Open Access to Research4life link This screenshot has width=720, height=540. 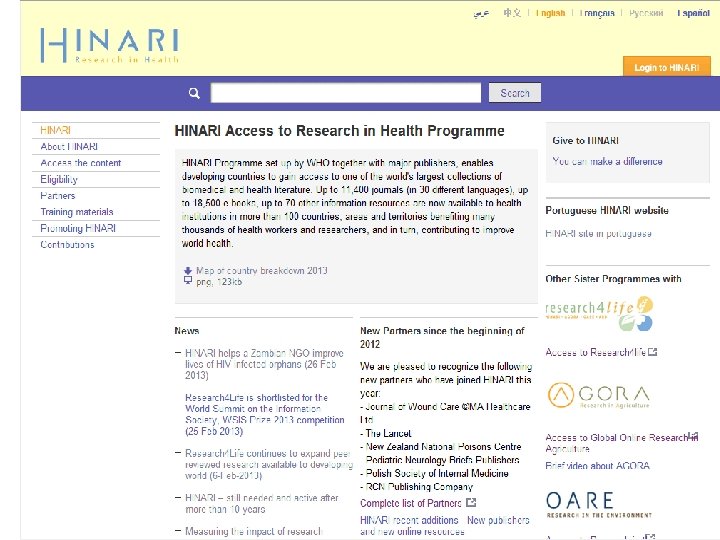(596, 352)
